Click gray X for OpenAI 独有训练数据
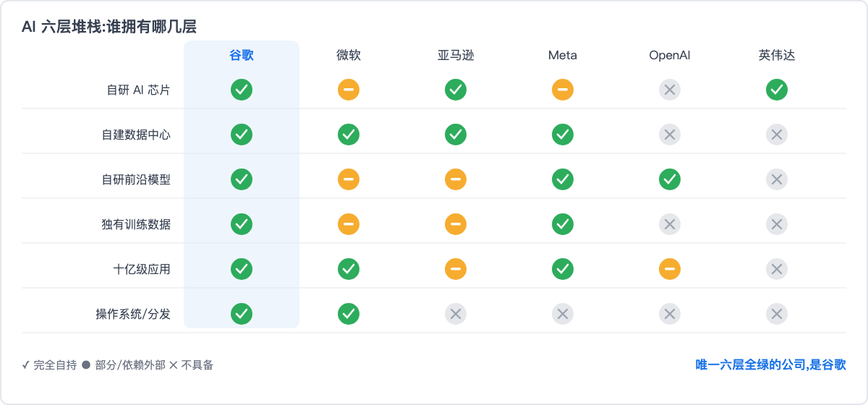 click(670, 224)
